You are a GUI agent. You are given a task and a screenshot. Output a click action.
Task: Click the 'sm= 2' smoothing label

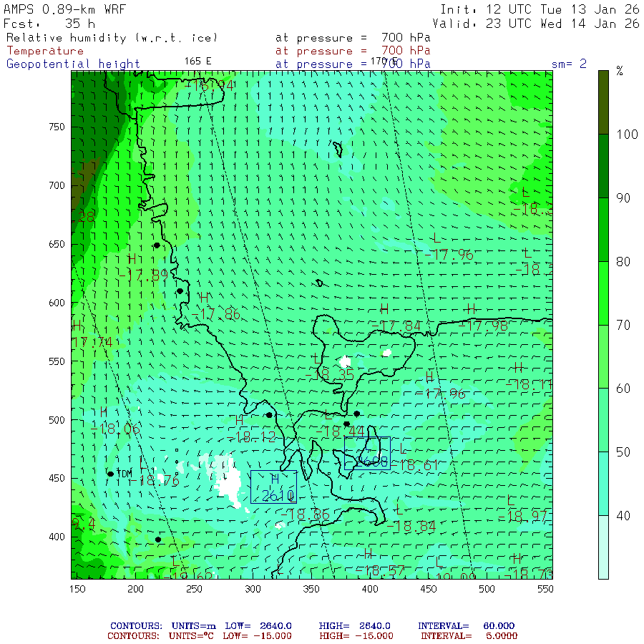(x=569, y=64)
